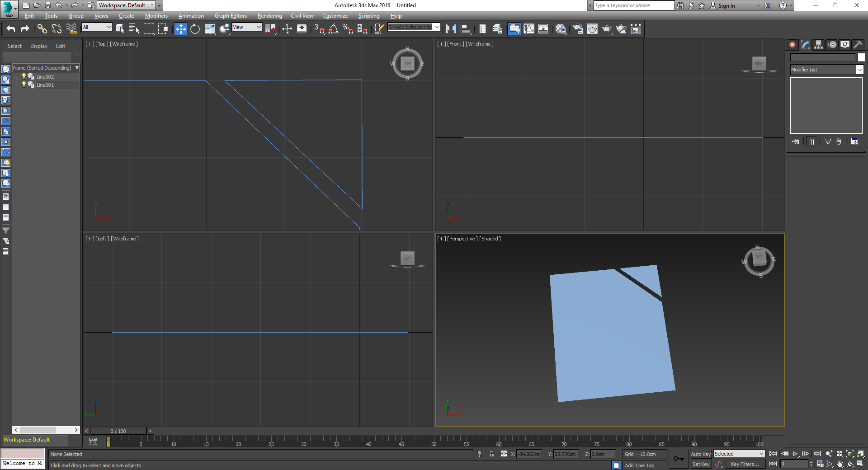Open the selection filter All dropdown
This screenshot has height=470, width=868.
97,27
